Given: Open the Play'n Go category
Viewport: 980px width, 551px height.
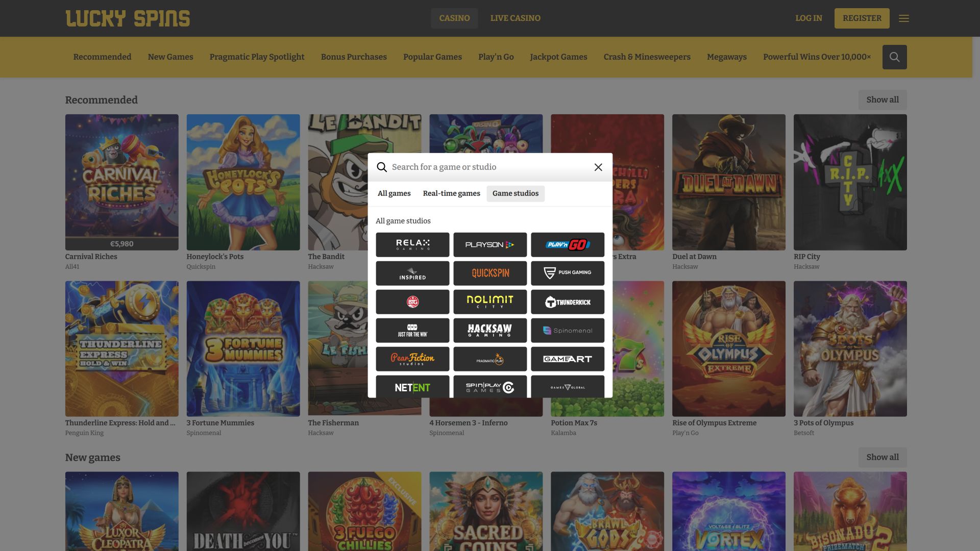Looking at the screenshot, I should [x=496, y=57].
